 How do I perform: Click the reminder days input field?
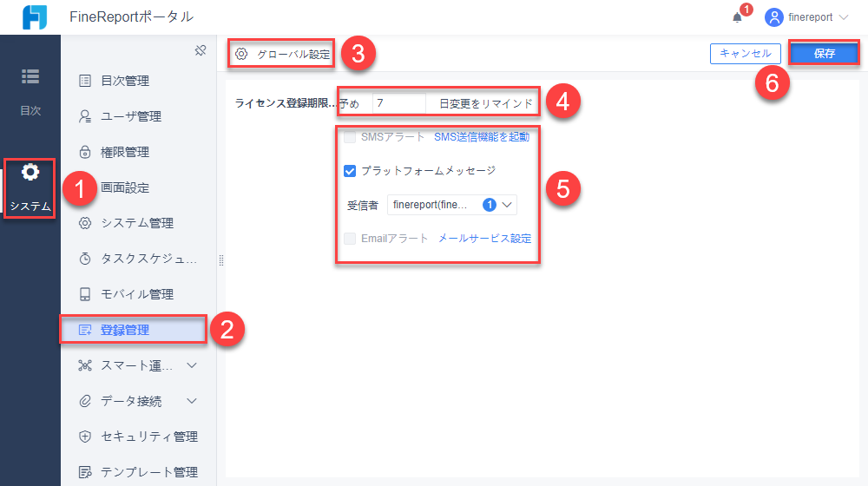(399, 103)
